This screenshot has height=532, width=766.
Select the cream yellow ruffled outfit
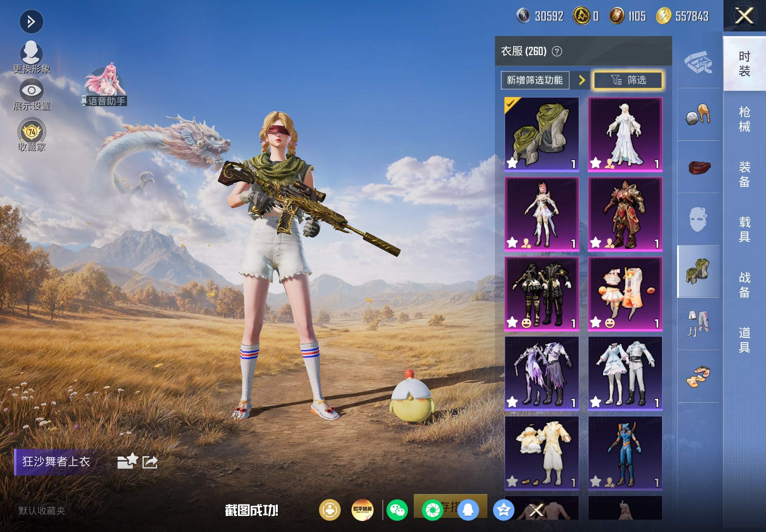point(542,453)
